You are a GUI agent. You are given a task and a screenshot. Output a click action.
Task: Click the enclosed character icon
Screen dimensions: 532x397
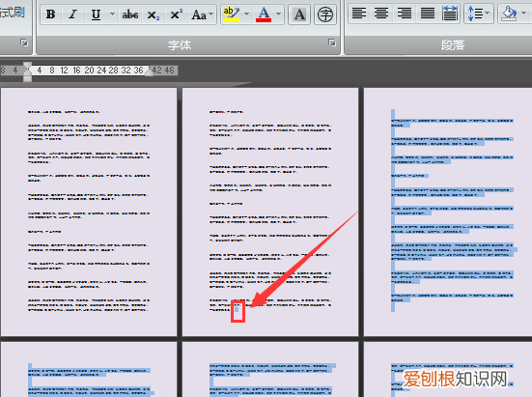[325, 14]
